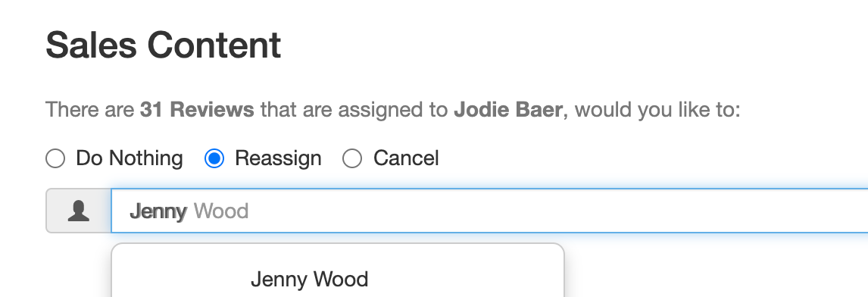Screen dimensions: 868x297
Task: Select the Cancel radio button
Action: (x=352, y=158)
